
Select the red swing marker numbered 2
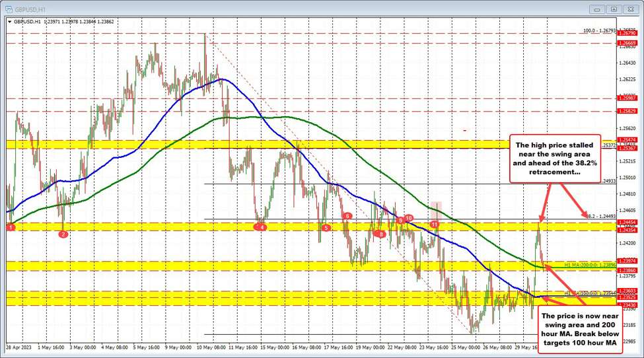[63, 234]
